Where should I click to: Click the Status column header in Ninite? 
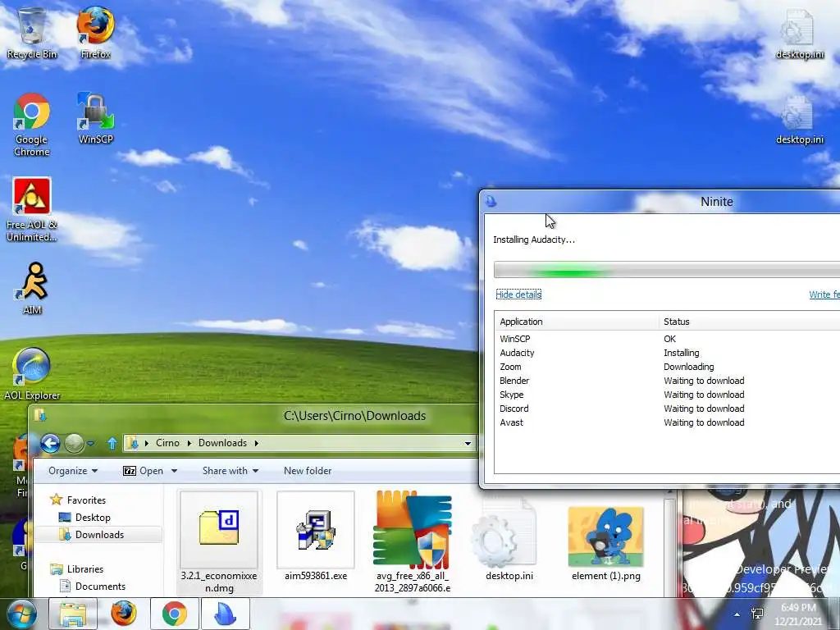(x=750, y=322)
